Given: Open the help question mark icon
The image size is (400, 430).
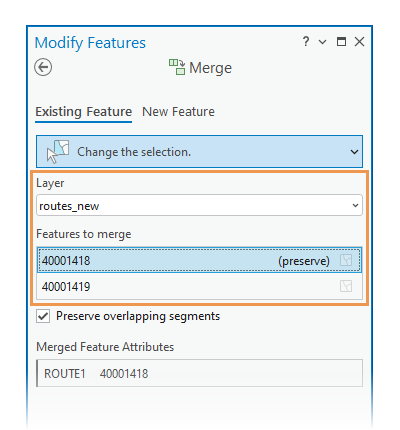Looking at the screenshot, I should (306, 42).
